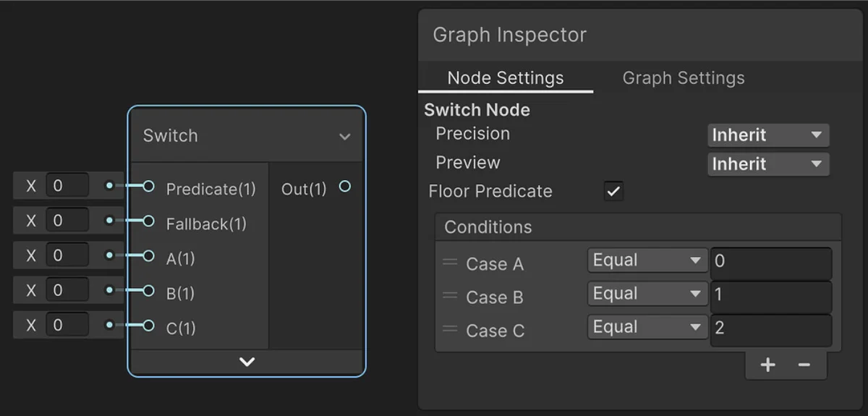Viewport: 868px width, 416px height.
Task: Switch to the Graph Settings tab
Action: 684,78
